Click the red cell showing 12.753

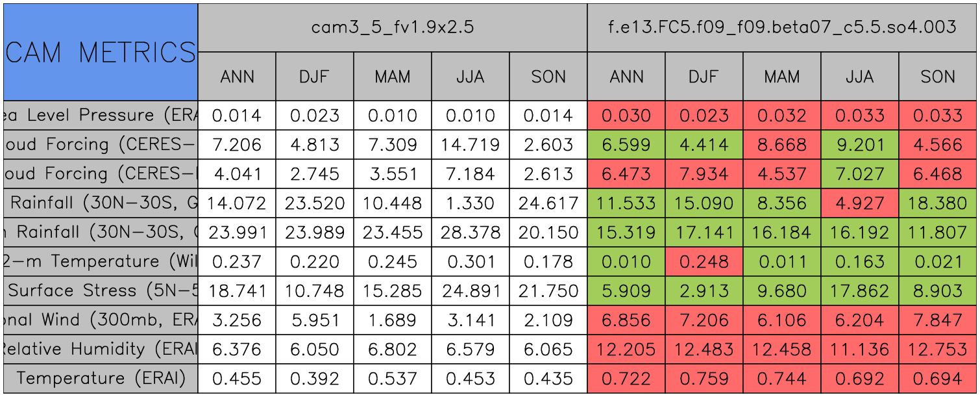[937, 349]
